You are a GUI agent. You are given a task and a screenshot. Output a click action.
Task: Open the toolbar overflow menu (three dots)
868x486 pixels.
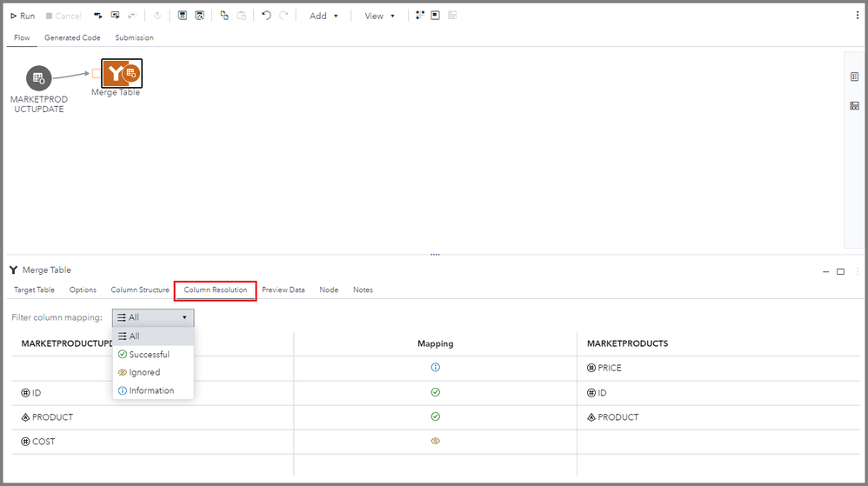pos(858,16)
